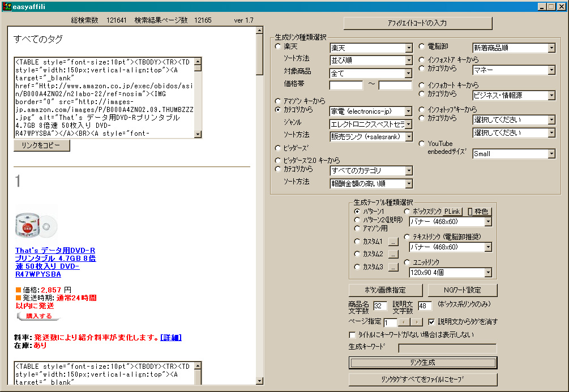Open the アフィリエイトコードの入力 dialog
This screenshot has width=569, height=392.
click(x=418, y=23)
